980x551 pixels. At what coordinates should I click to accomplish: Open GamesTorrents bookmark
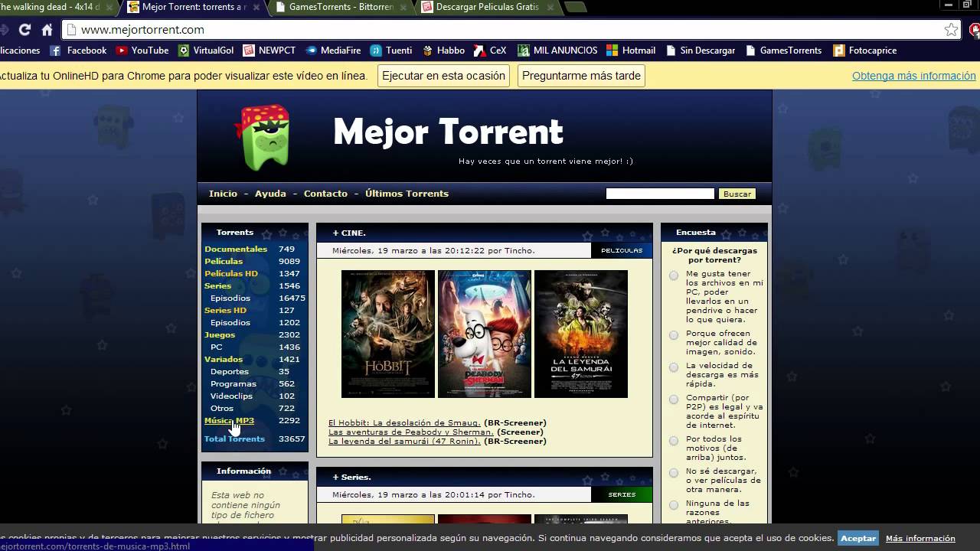coord(782,51)
